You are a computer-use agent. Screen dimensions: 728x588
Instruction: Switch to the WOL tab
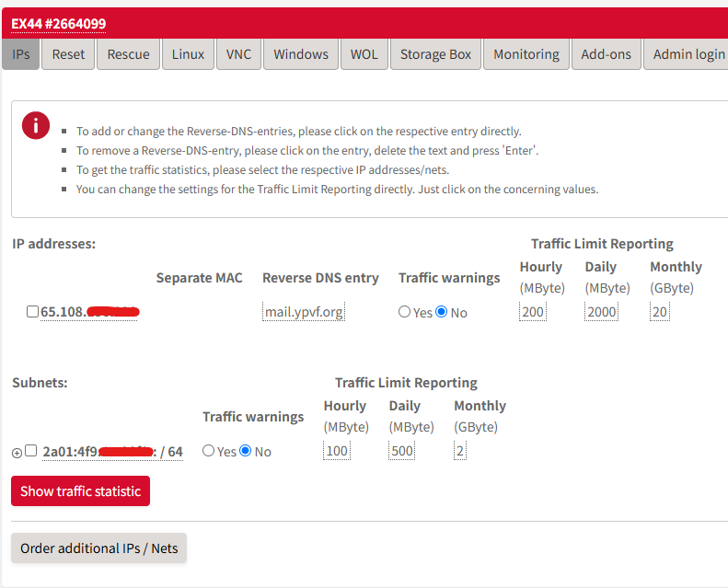point(364,54)
